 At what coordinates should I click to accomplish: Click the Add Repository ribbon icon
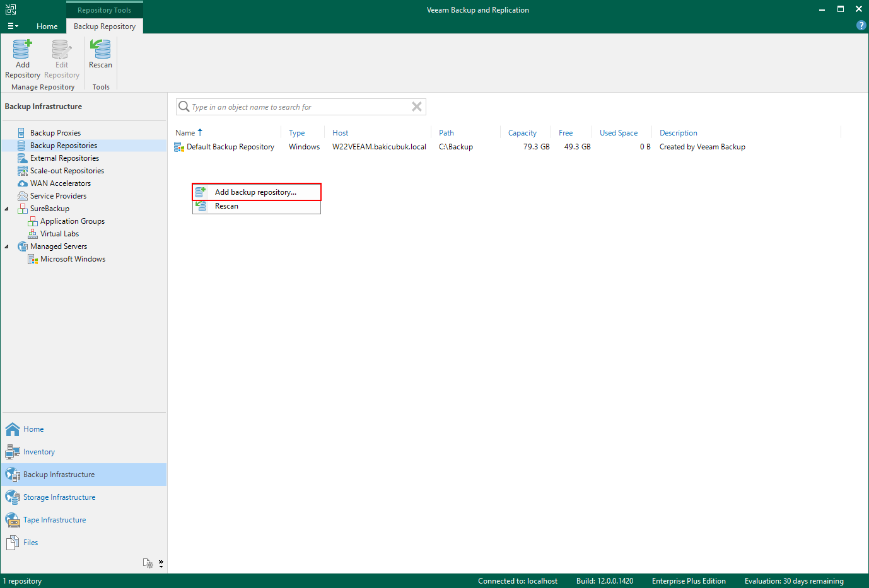[22, 49]
